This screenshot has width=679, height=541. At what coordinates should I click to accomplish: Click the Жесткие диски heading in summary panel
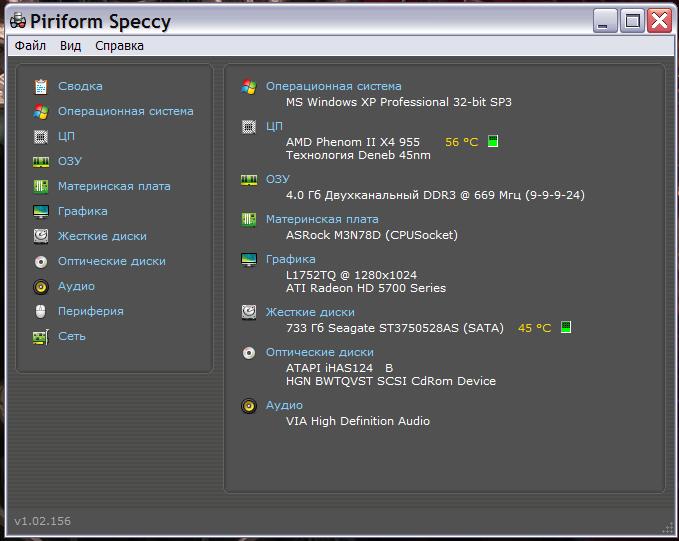pyautogui.click(x=310, y=312)
